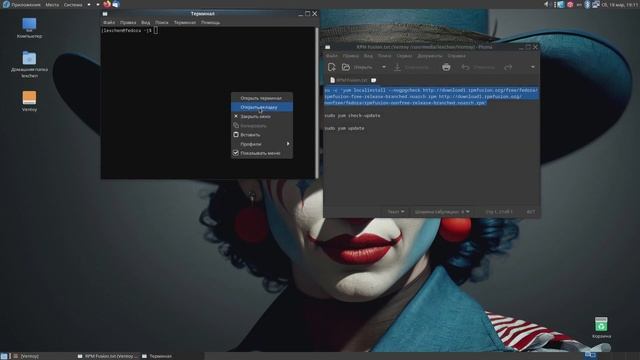Viewport: 640px width, 360px height.
Task: Click the Pluma window menu icon in title bar
Action: [x=327, y=47]
